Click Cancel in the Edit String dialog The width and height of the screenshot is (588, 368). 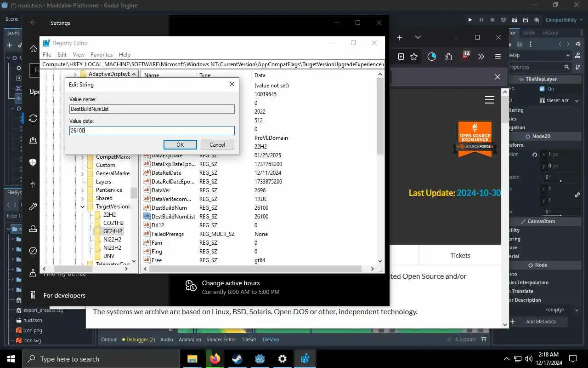pyautogui.click(x=217, y=144)
